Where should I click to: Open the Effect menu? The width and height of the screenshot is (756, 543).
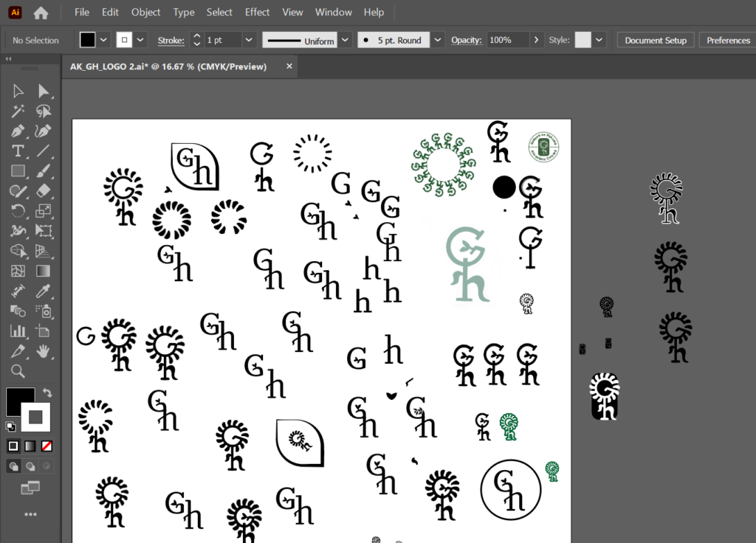[258, 12]
